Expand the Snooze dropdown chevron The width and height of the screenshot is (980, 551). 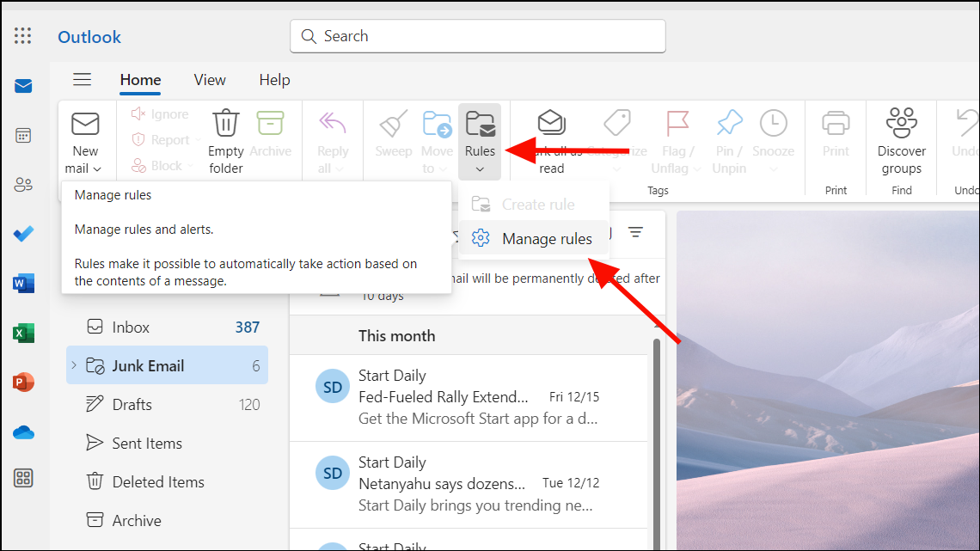coord(773,169)
